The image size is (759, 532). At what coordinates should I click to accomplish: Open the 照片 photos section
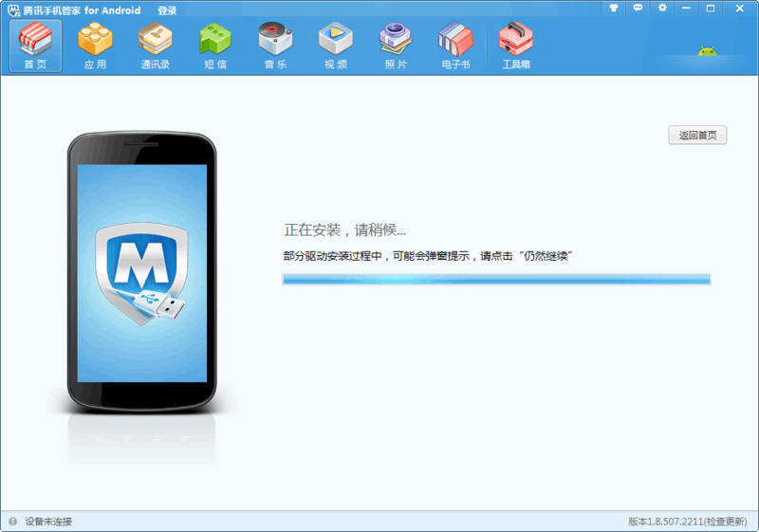[x=396, y=46]
